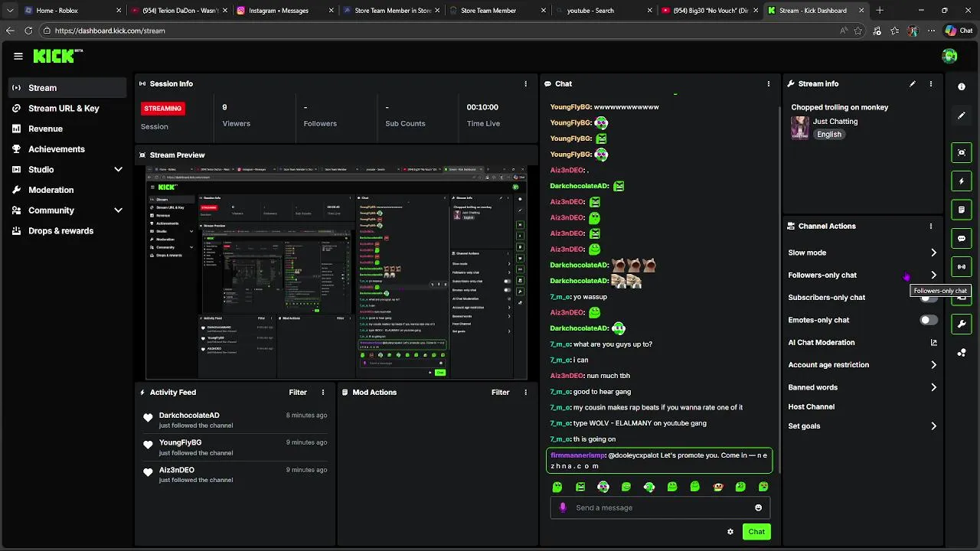Click the broadcast signal widget icon in sidebar
This screenshot has width=980, height=551.
click(962, 267)
